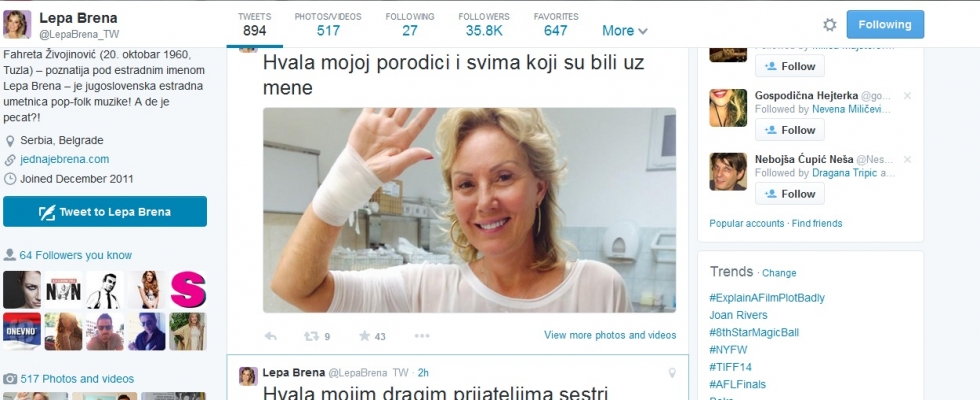The width and height of the screenshot is (980, 400).
Task: Click the #ExplainAFilmPlotBadly trend
Action: (x=767, y=298)
